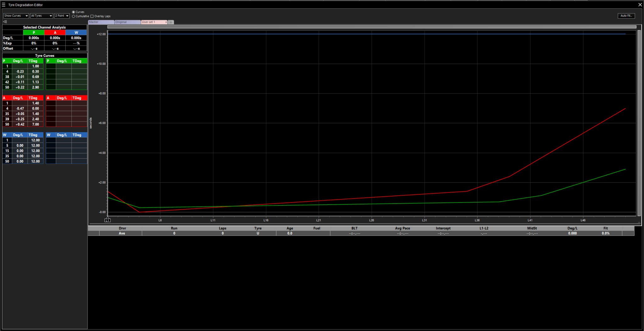
Task: Select the green P tyre column header
Action: 34,33
